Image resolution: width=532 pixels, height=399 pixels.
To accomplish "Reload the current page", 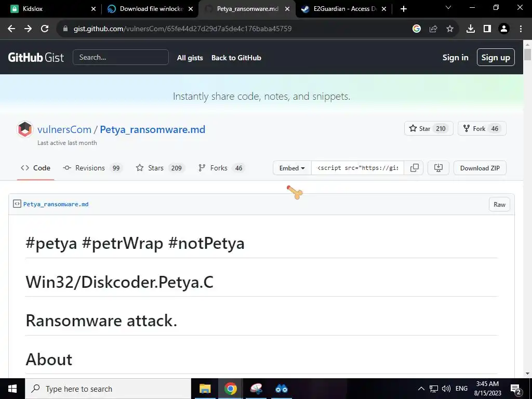I will tap(45, 29).
